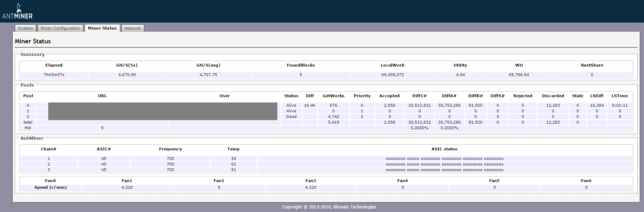This screenshot has height=212, width=644.
Task: Click the GH/S(avg) column header
Action: [208, 65]
